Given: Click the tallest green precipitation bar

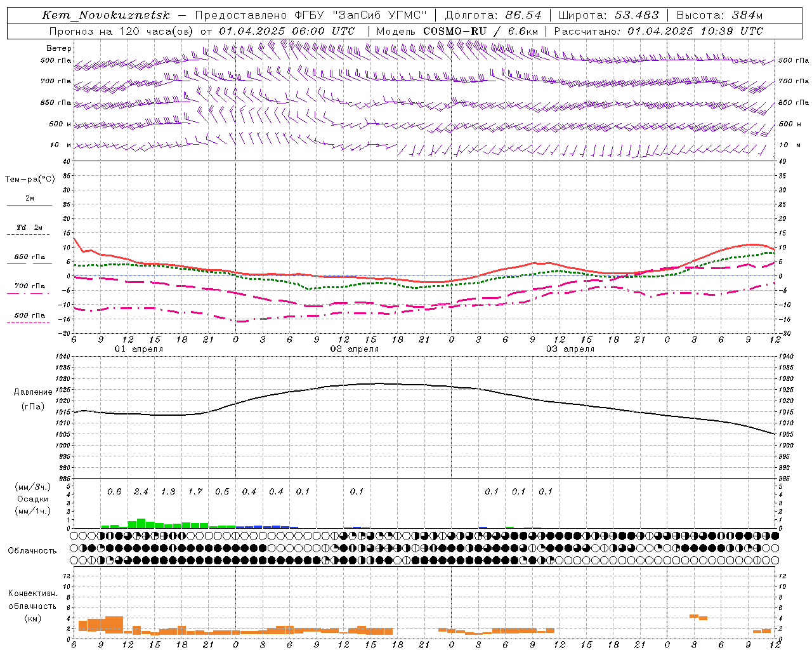Looking at the screenshot, I should [x=141, y=524].
